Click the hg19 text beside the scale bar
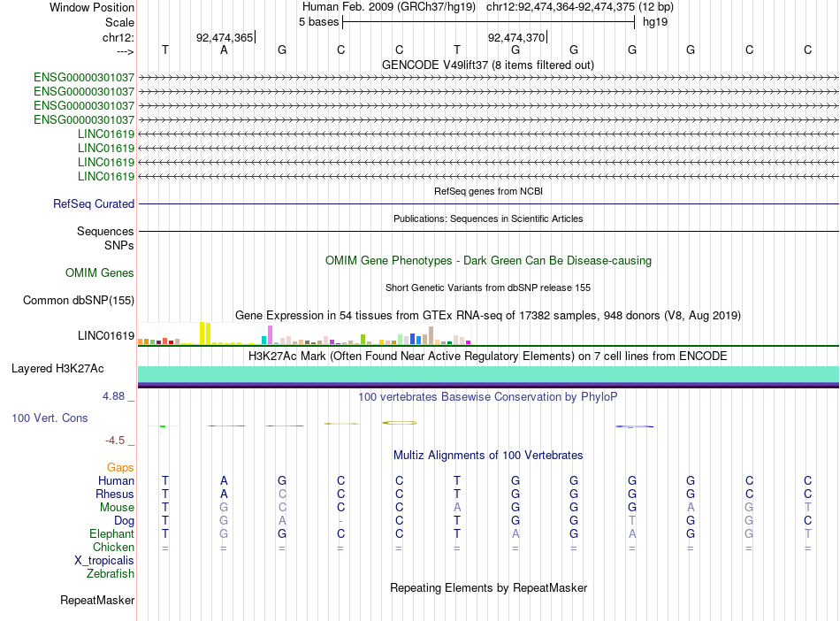 click(x=654, y=22)
